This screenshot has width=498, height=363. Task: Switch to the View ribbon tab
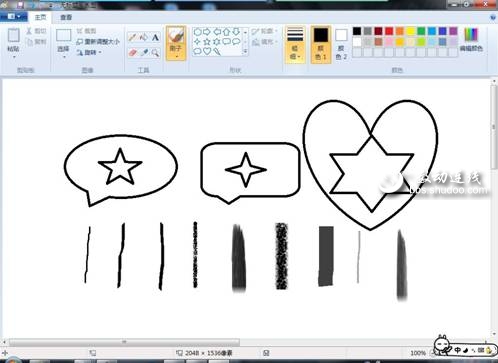[x=66, y=17]
